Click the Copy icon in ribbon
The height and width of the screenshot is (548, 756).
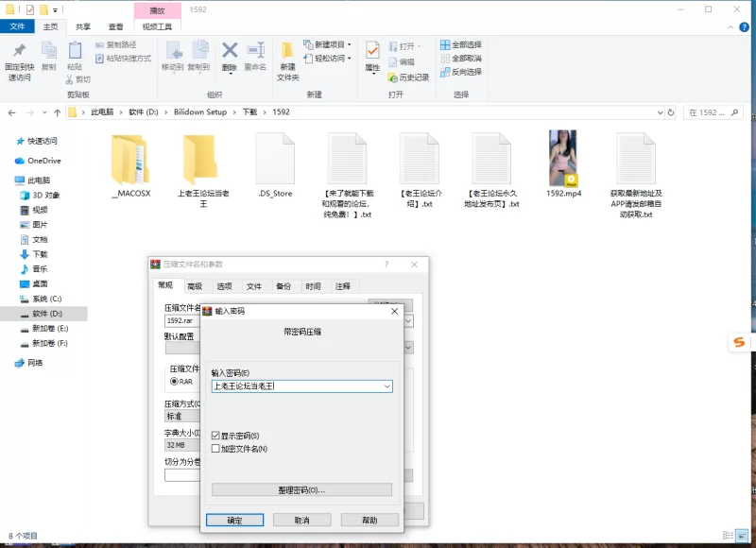(x=49, y=51)
